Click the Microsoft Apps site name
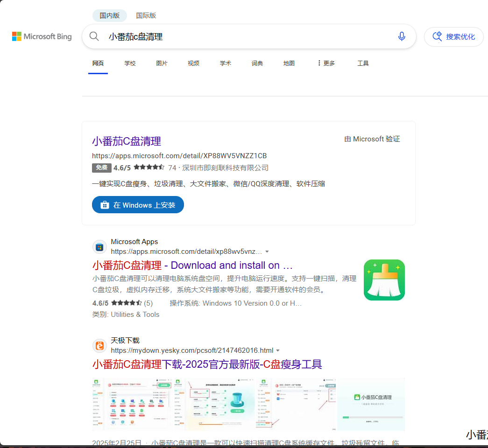The width and height of the screenshot is (488, 448). [134, 242]
